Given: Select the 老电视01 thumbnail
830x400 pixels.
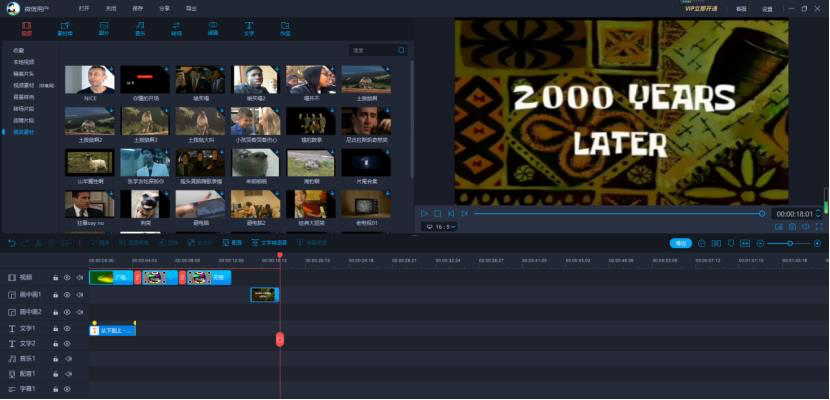Looking at the screenshot, I should click(x=366, y=204).
